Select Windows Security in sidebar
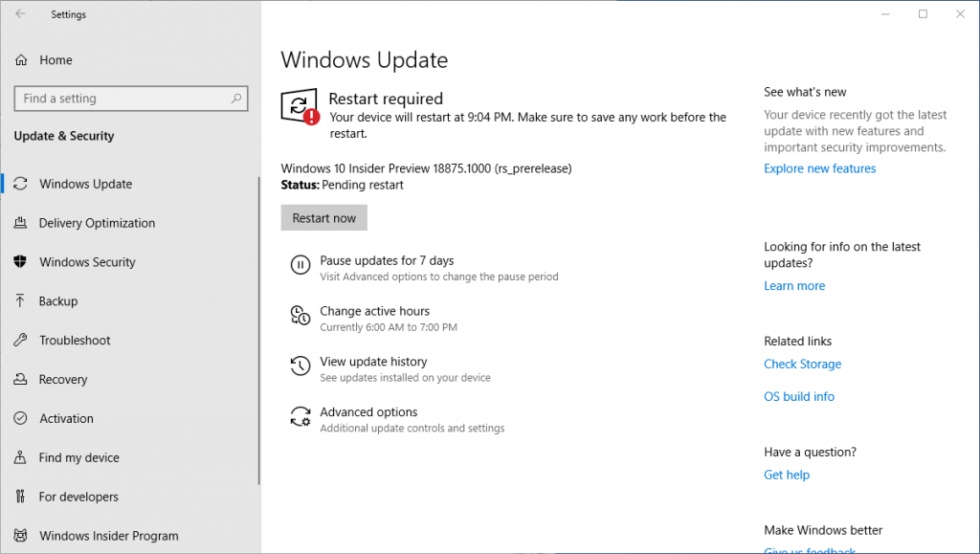The height and width of the screenshot is (554, 980). click(87, 262)
